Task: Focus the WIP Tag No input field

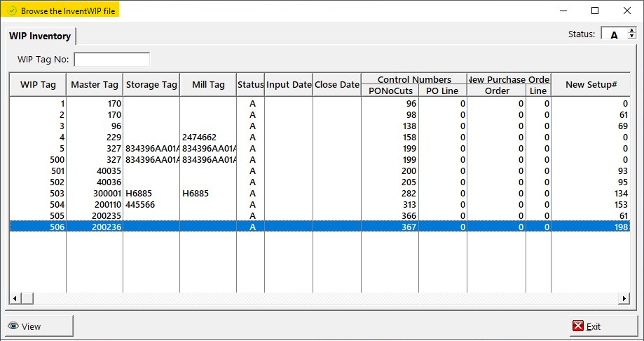Action: coord(111,59)
